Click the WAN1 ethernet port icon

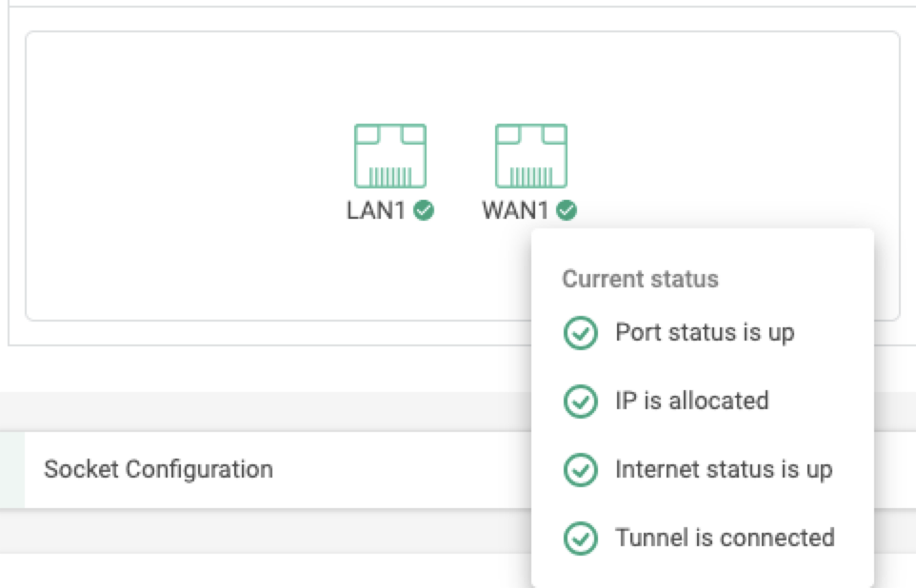click(x=531, y=156)
